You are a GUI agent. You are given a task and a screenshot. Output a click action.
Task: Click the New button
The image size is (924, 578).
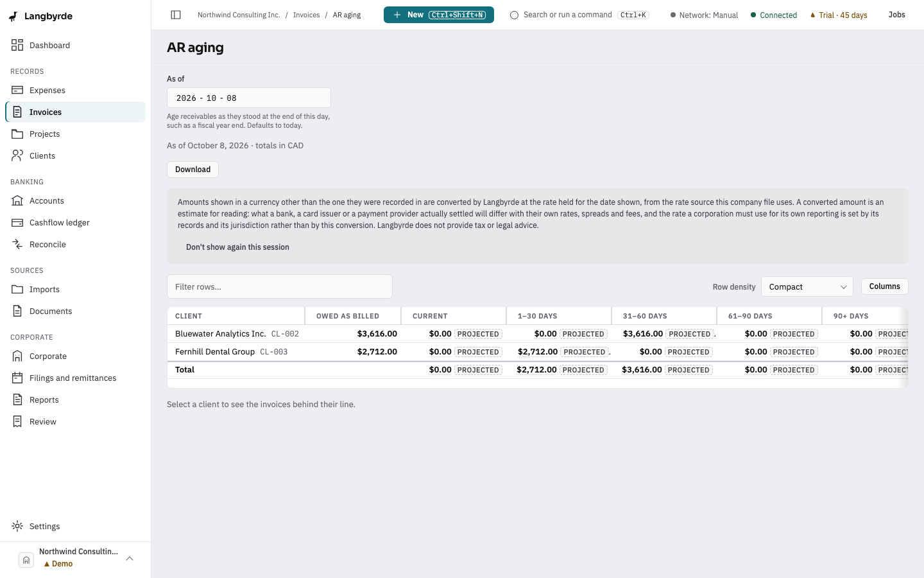click(x=439, y=15)
